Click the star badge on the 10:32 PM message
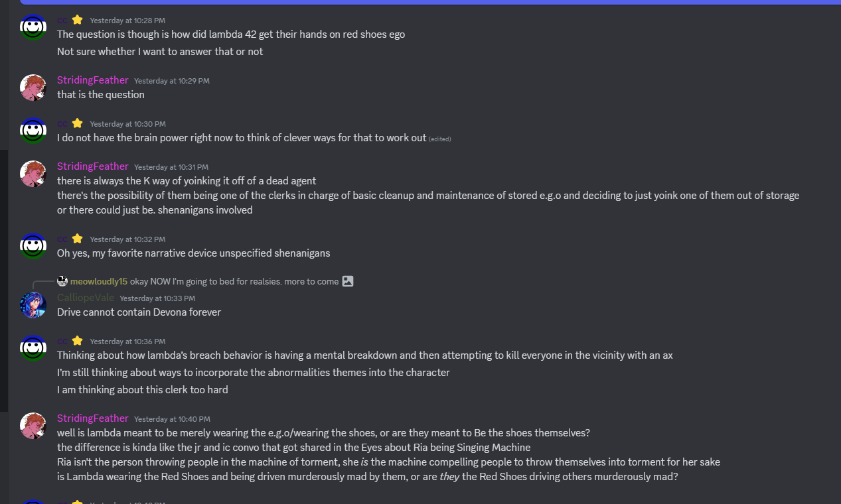Viewport: 841px width, 504px height. click(x=77, y=239)
